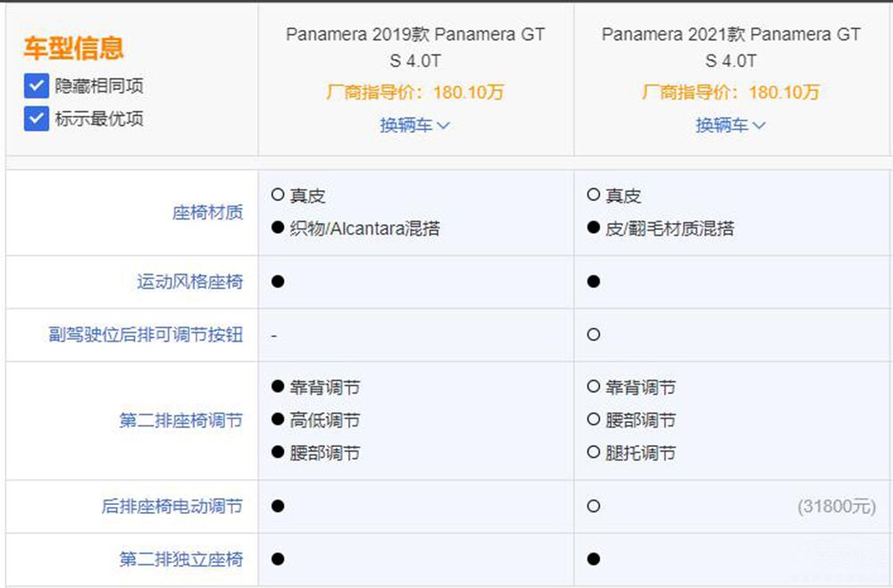Screen dimensions: 893x588
Task: Click the Panamera 2019款 Panamera GT S 4.0T title
Action: (x=415, y=47)
